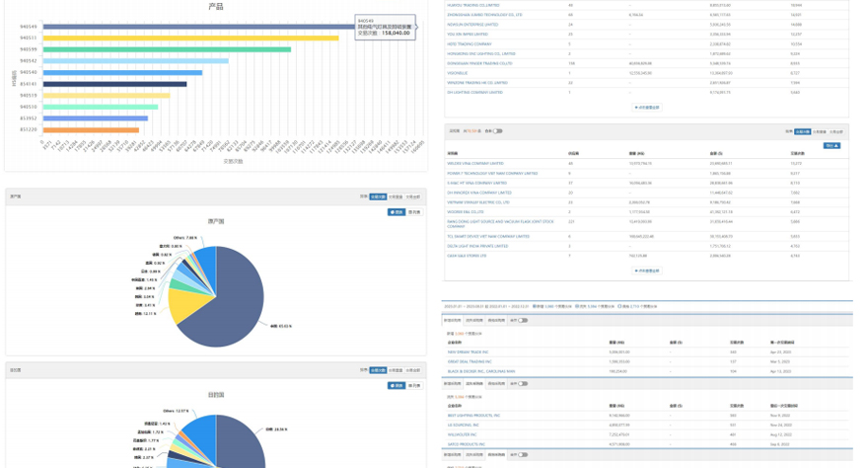Expand all rows under the HUAYOU TRADING table

(x=646, y=108)
